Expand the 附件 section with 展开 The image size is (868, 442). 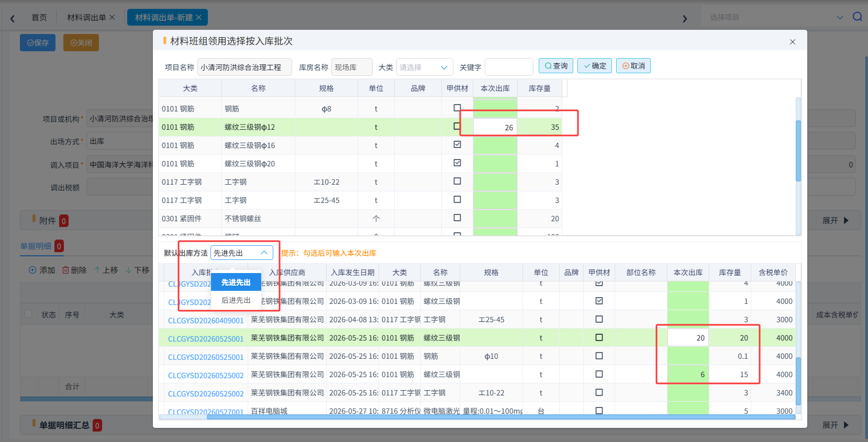pos(836,221)
